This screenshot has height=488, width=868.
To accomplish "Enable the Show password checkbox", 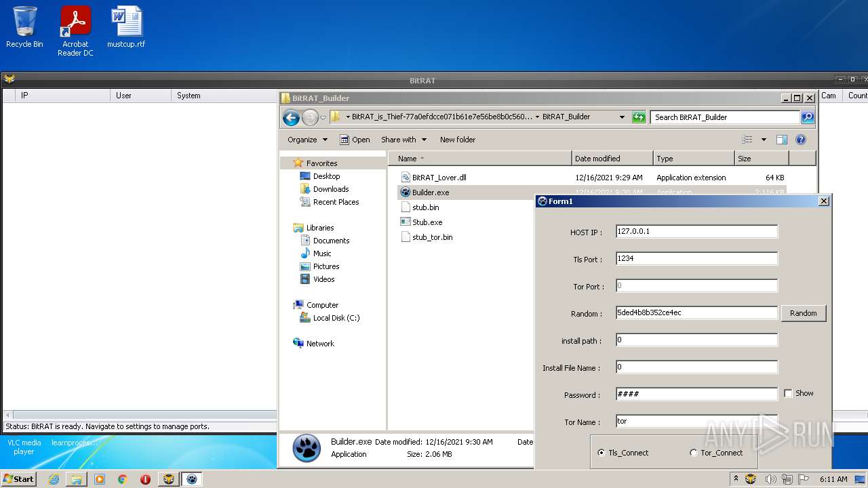I will (788, 393).
